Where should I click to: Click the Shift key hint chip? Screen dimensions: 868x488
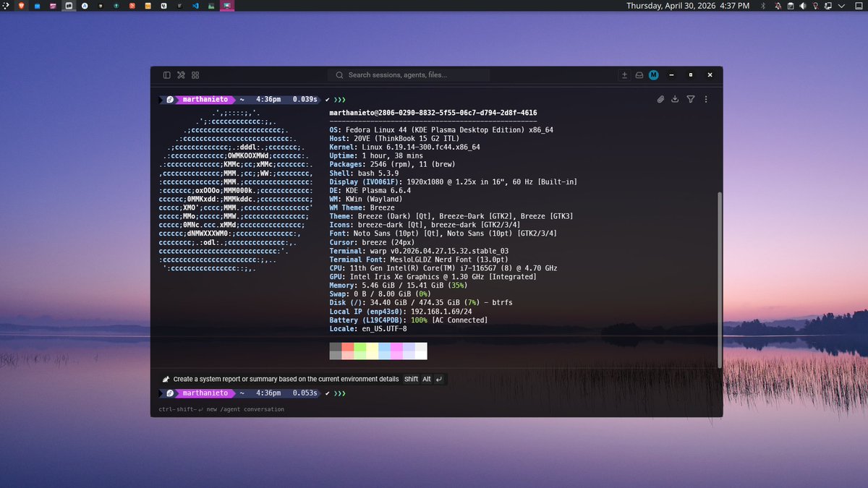pyautogui.click(x=411, y=379)
